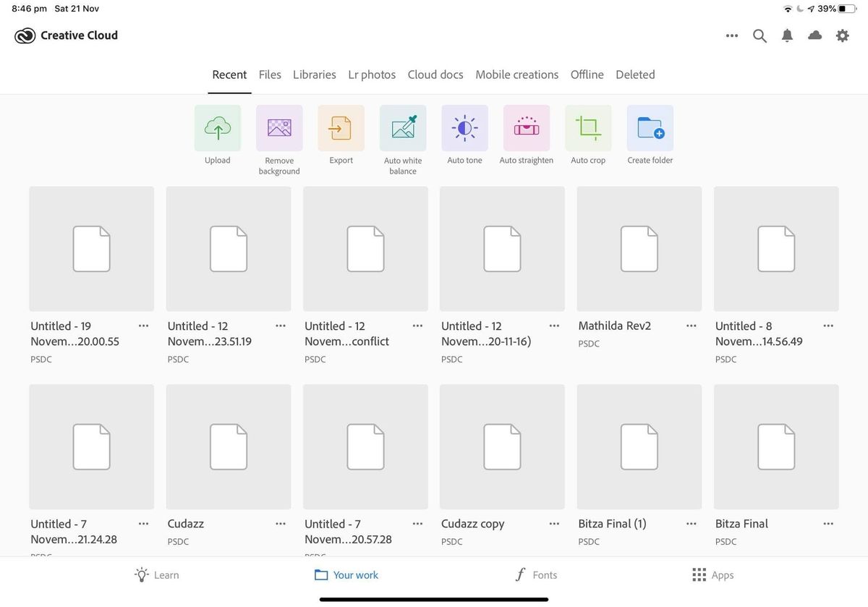Open the Learn section
868x607 pixels.
[156, 574]
